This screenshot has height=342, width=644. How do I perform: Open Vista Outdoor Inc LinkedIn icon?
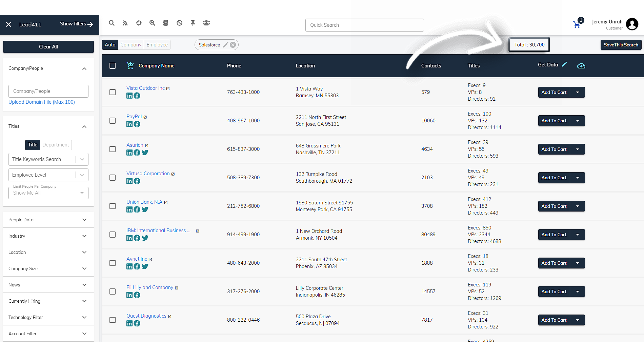pos(129,96)
